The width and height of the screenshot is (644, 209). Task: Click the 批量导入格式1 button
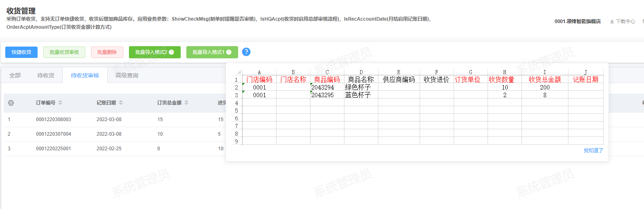coord(212,52)
